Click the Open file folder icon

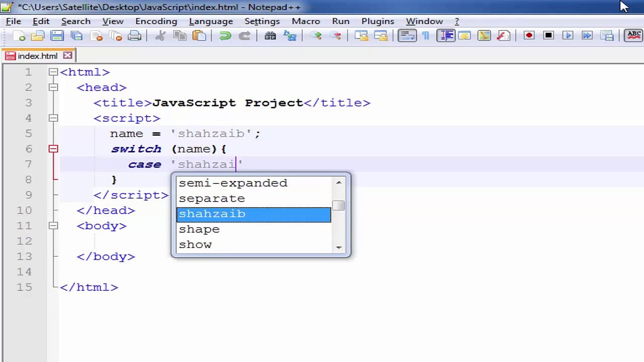37,36
